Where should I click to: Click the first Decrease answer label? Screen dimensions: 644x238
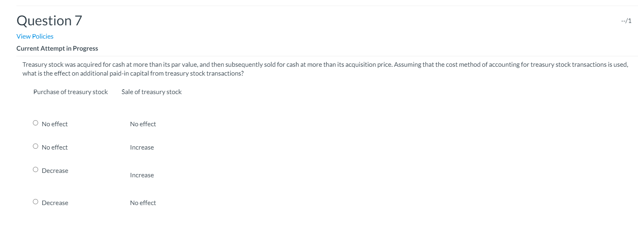pyautogui.click(x=55, y=170)
